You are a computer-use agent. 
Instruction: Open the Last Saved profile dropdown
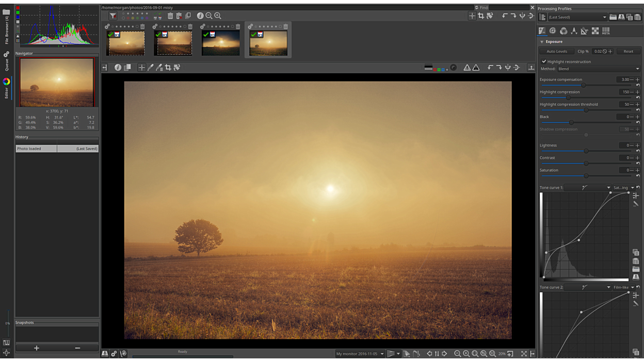(x=577, y=17)
